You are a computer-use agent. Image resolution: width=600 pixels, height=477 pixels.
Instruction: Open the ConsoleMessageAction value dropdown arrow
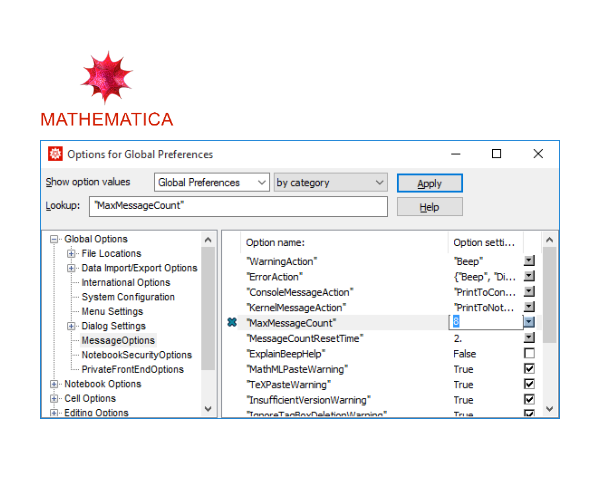[529, 291]
